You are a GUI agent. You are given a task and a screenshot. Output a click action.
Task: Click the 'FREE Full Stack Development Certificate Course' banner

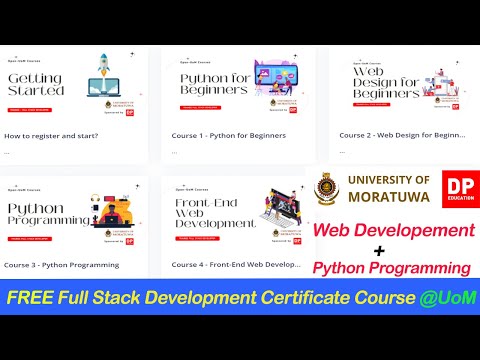[x=211, y=297]
